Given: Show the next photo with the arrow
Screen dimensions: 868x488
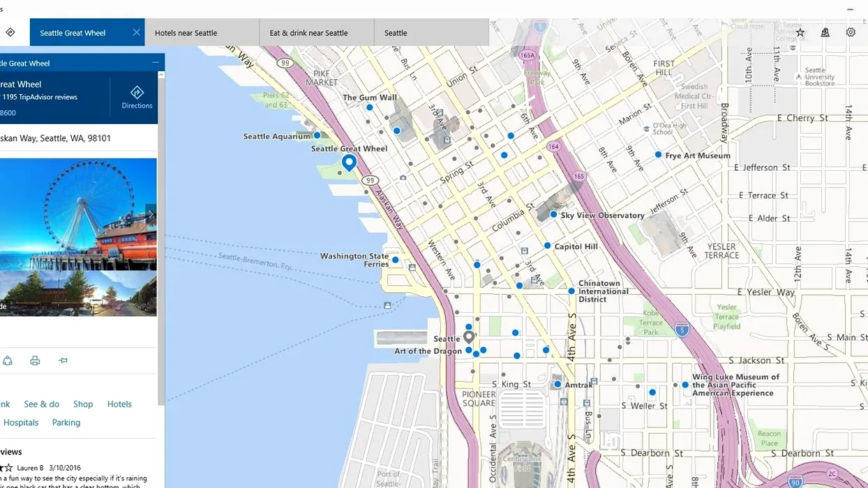Looking at the screenshot, I should pos(150,215).
